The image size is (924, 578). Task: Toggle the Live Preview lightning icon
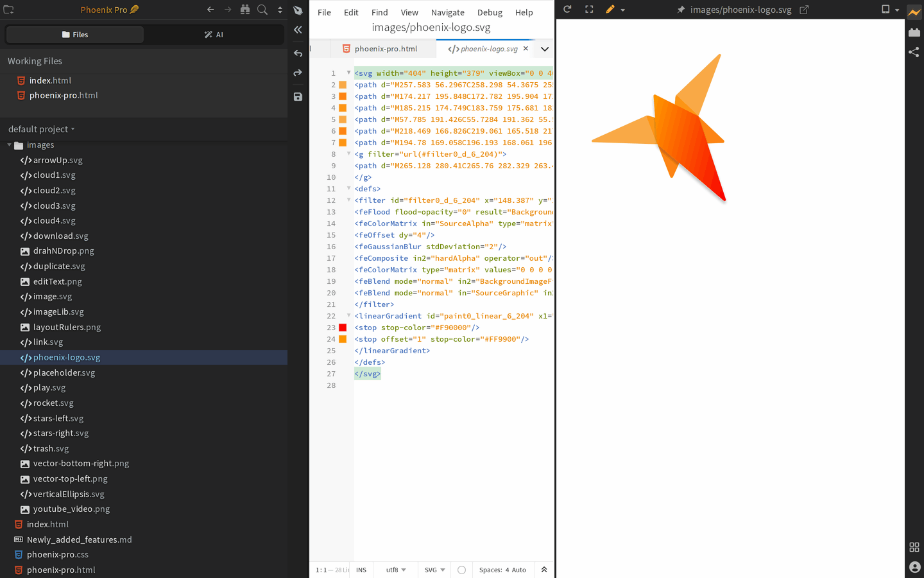tap(914, 12)
